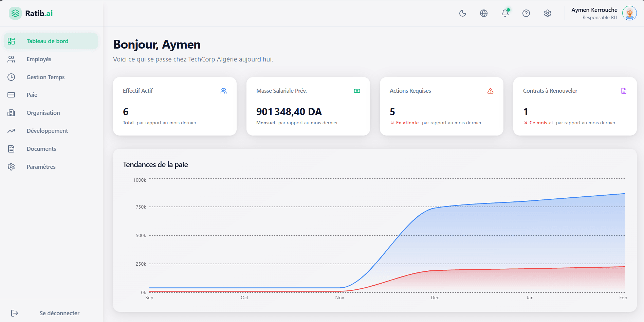The image size is (644, 322).
Task: Click the Actions Requises warning icon
Action: pos(490,91)
